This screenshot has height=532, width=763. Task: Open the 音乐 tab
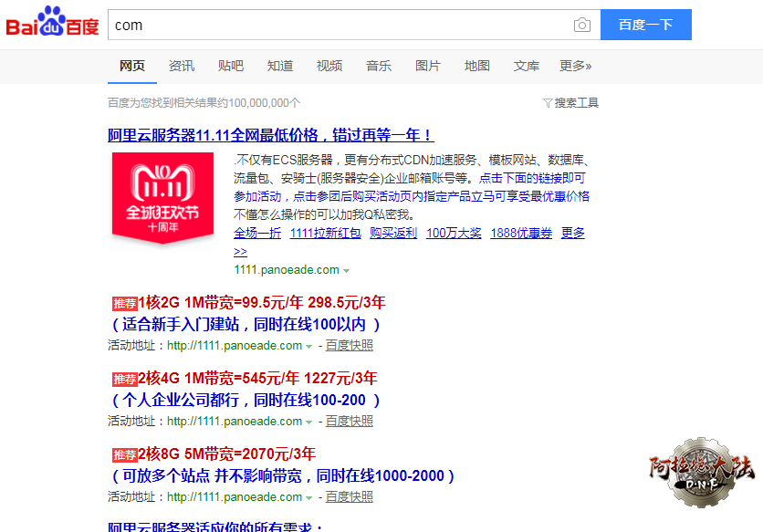coord(379,66)
